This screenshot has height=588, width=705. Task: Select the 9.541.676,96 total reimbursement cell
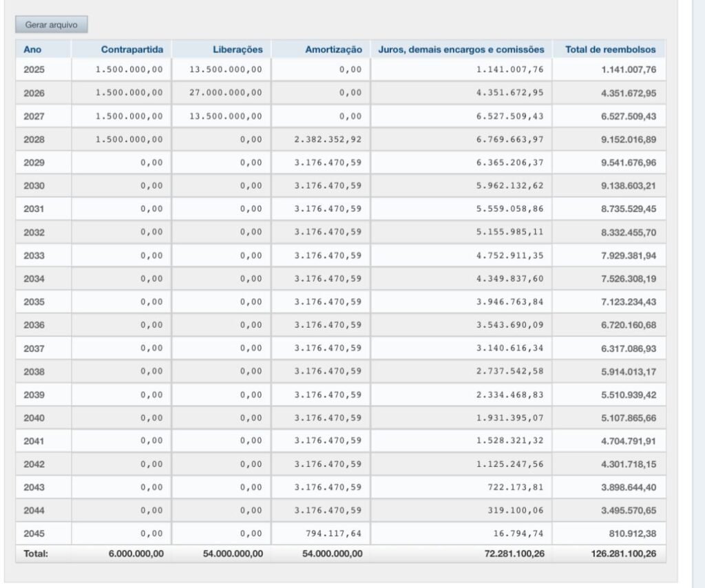click(x=628, y=162)
